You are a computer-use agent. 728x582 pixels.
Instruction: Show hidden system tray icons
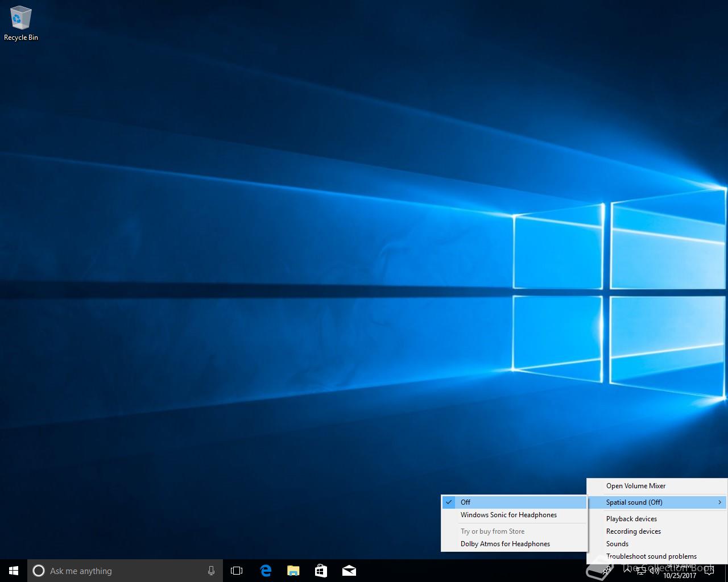[627, 571]
